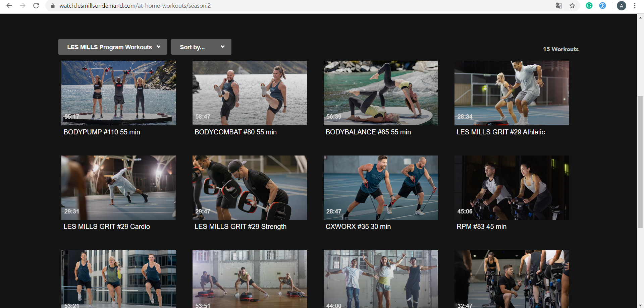Open the BODYBALANCE #85 thumbnail
This screenshot has height=308, width=644.
(381, 93)
